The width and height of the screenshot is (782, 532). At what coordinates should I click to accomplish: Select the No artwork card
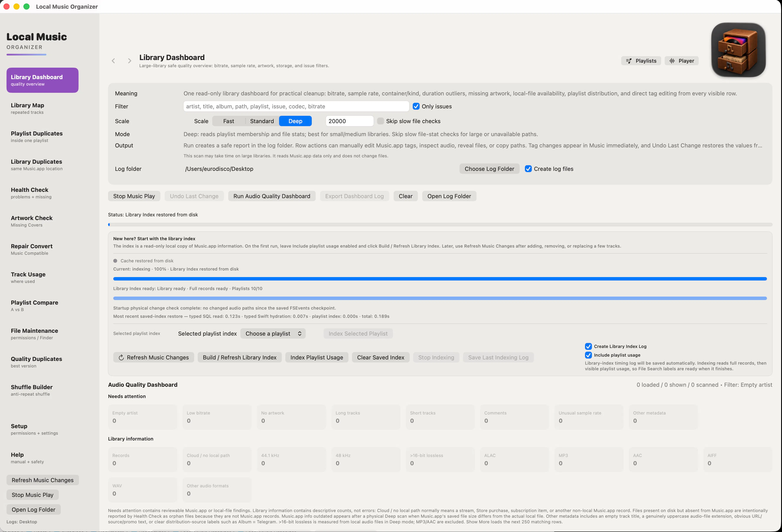click(291, 417)
